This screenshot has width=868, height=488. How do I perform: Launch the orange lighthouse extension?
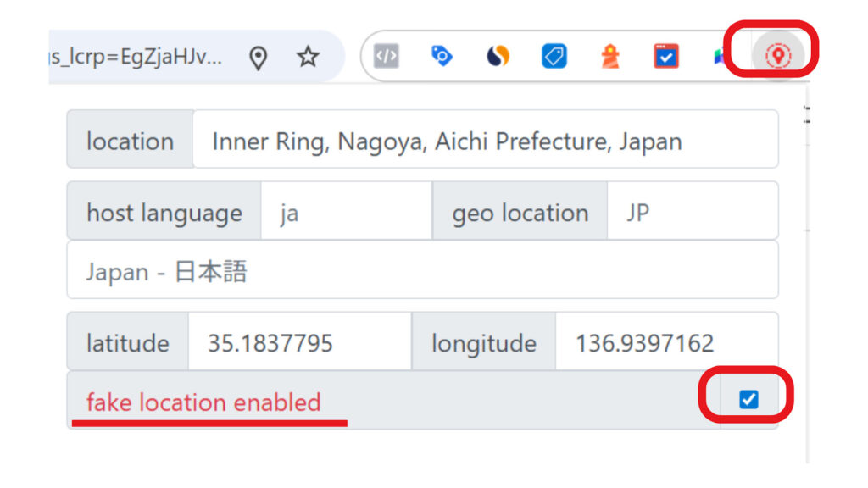click(610, 57)
